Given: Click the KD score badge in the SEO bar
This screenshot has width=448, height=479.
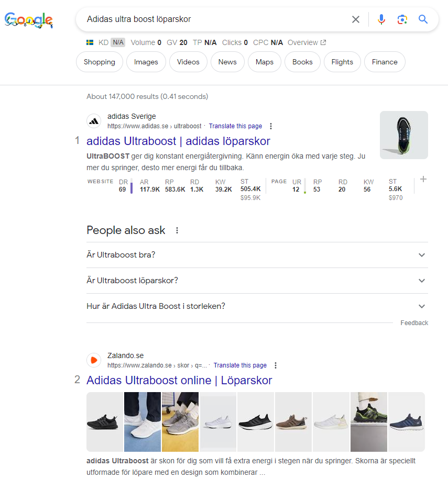Looking at the screenshot, I should (x=104, y=42).
